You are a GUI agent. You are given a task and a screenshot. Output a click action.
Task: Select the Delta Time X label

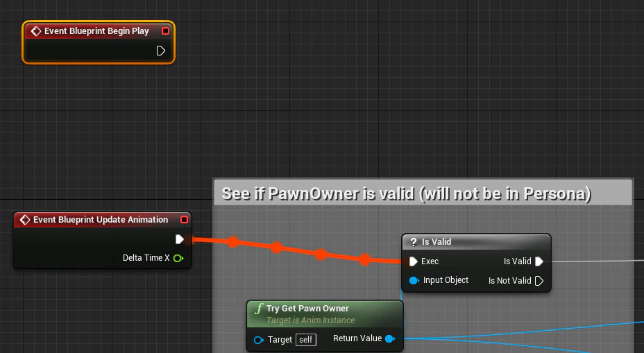click(x=146, y=258)
